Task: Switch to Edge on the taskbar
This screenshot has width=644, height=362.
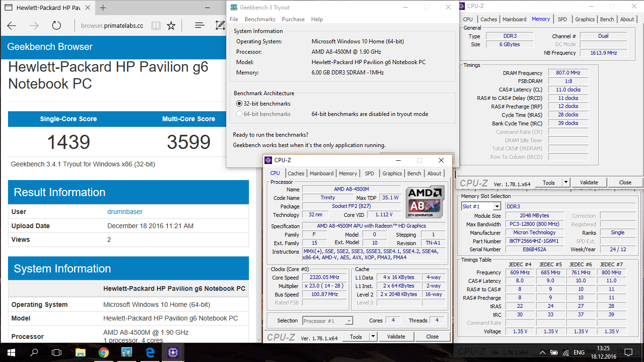Action: pyautogui.click(x=150, y=352)
